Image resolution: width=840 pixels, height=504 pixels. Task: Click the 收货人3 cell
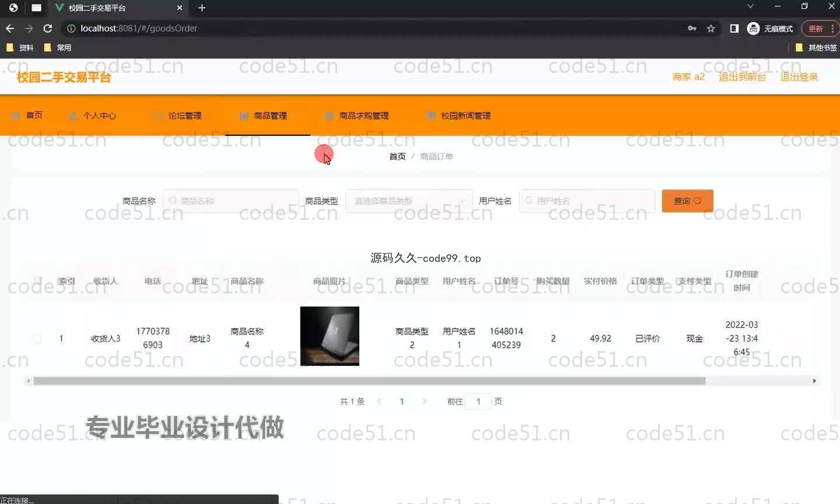pos(106,338)
